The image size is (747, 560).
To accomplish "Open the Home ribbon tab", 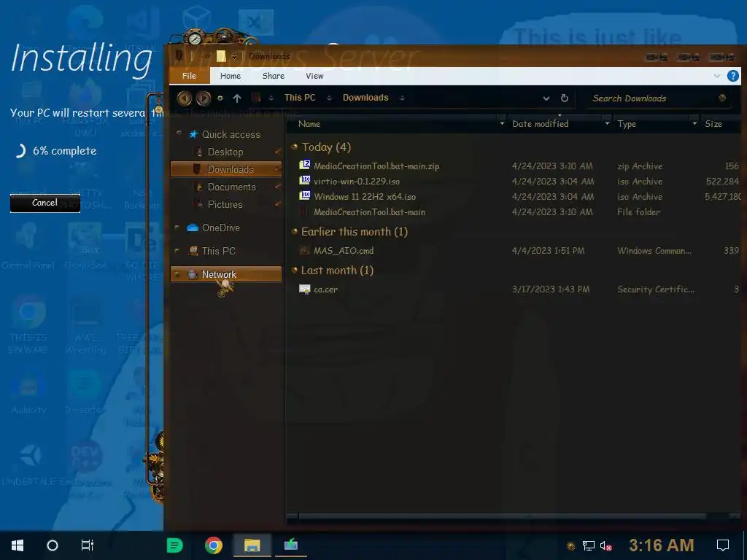I will pyautogui.click(x=231, y=76).
